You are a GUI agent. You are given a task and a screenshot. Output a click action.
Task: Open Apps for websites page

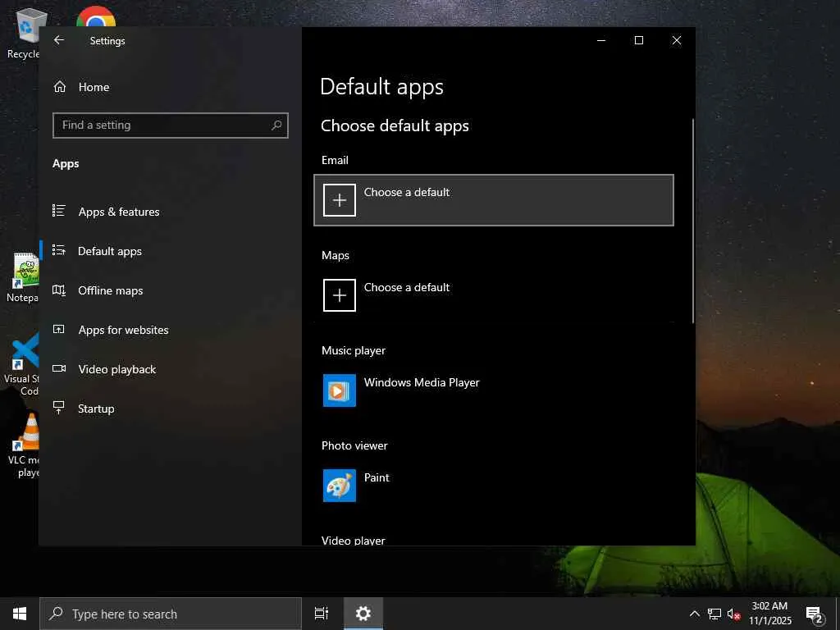pyautogui.click(x=171, y=330)
